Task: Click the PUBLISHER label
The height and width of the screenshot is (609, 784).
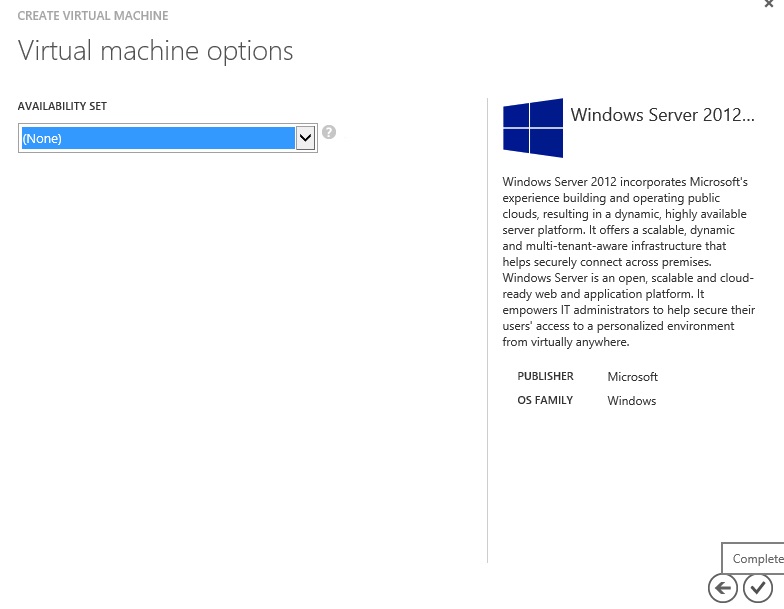Action: tap(545, 376)
